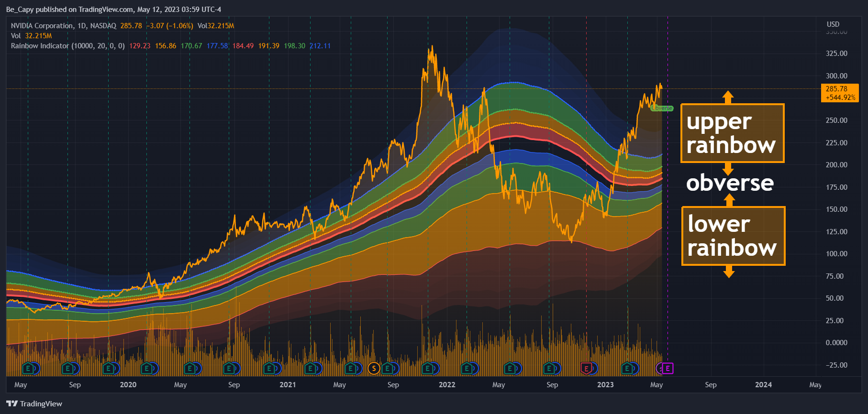This screenshot has height=414, width=868.
Task: Open earnings marker immediately left of S marker
Action: [x=351, y=369]
